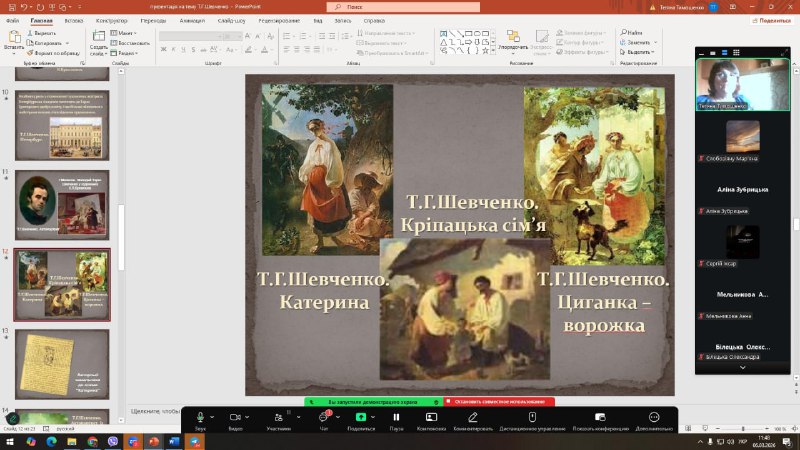The width and height of the screenshot is (800, 450).
Task: Click the Paste icon in the ribbon
Action: click(13, 40)
